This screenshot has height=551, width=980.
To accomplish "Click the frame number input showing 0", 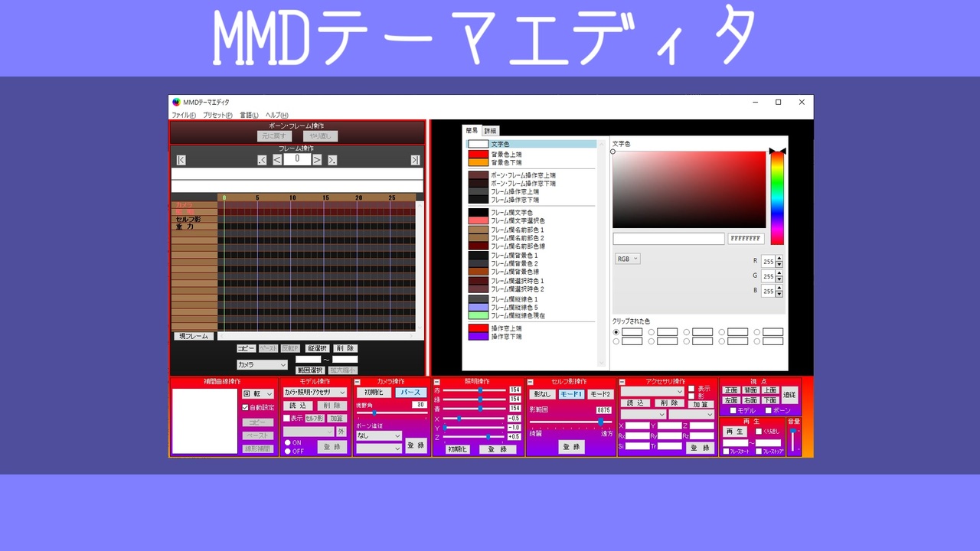I will [x=297, y=159].
